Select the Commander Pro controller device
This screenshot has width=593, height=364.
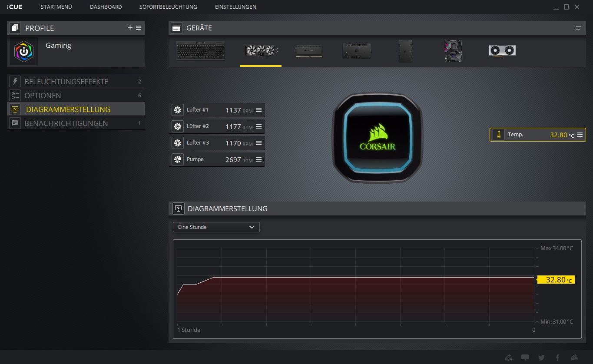coord(357,51)
